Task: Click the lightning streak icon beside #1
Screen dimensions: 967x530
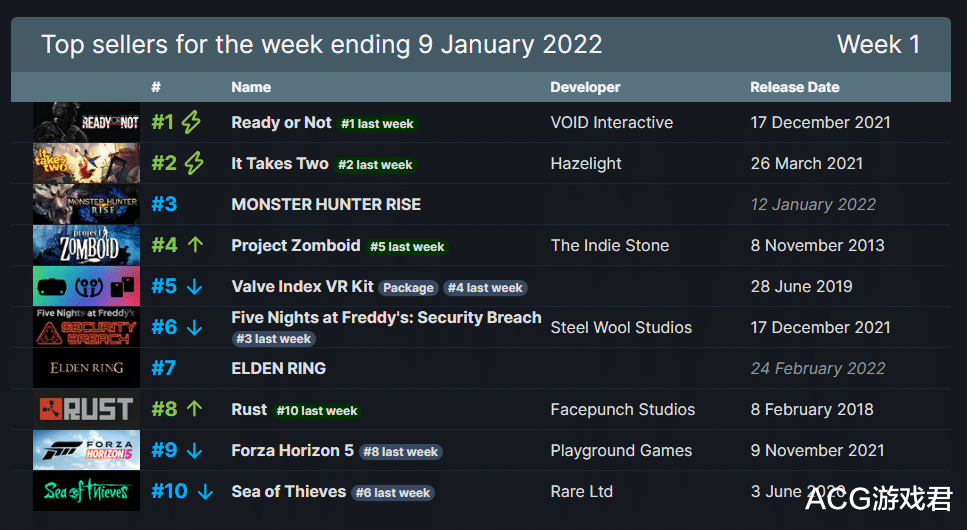Action: click(191, 123)
